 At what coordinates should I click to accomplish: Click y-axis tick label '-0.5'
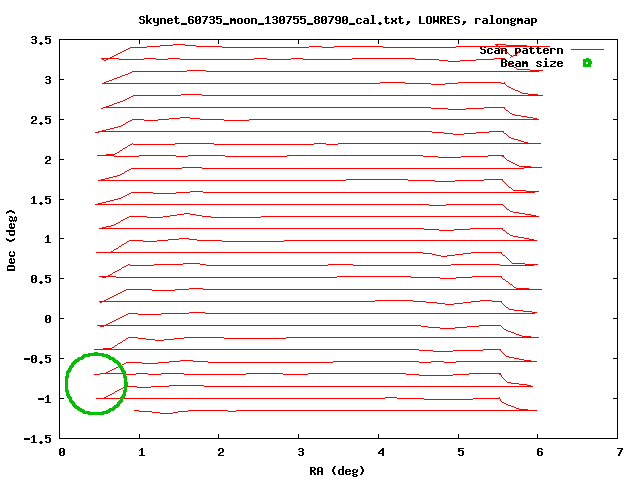38,359
